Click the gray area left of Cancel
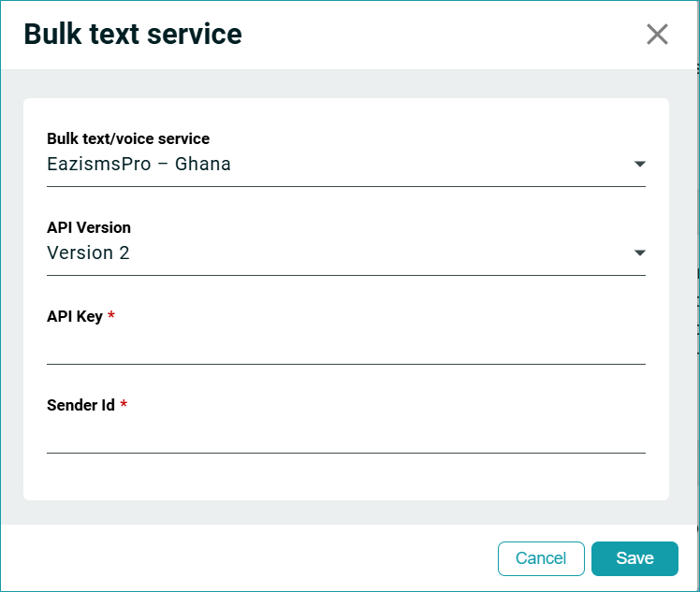 253,558
